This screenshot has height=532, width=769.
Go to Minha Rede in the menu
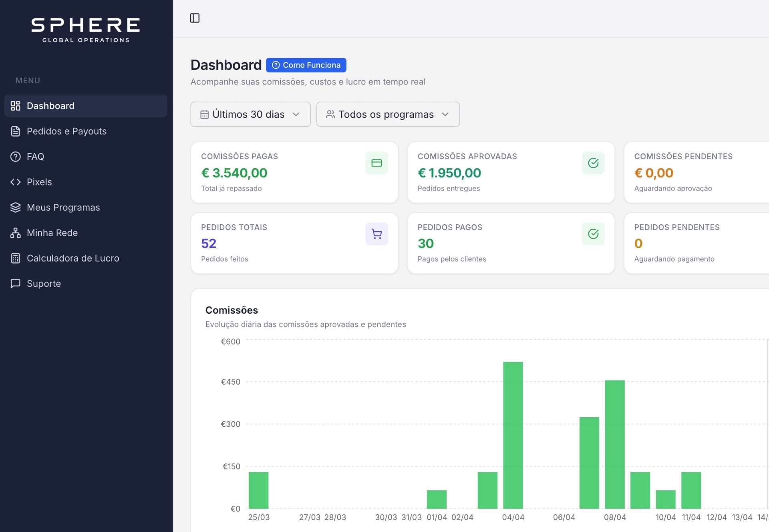(52, 233)
